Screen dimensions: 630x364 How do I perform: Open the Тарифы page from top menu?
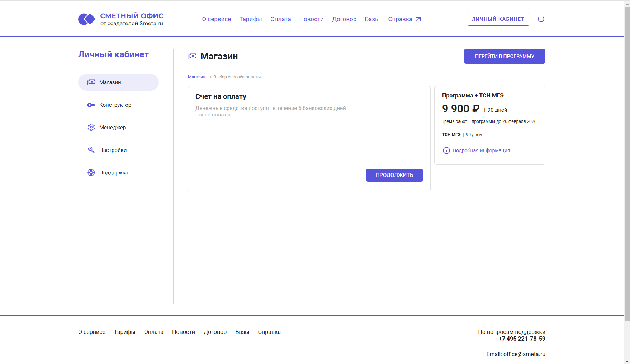(x=251, y=19)
